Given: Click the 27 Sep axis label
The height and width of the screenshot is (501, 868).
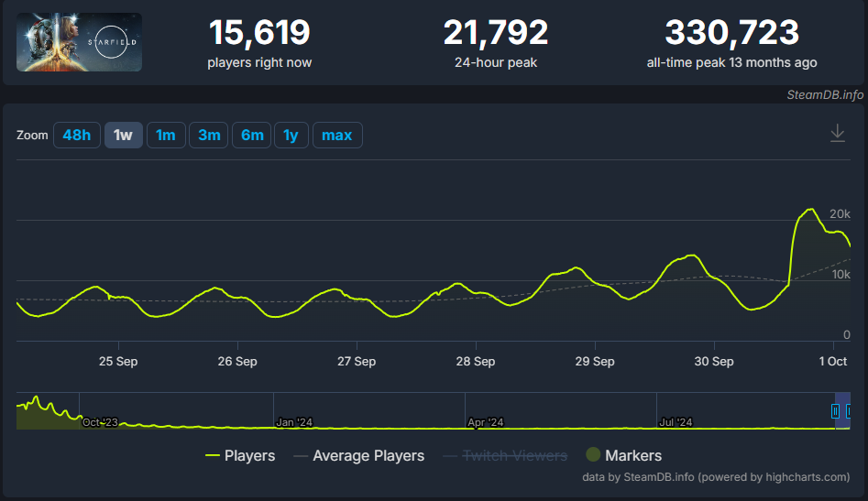Looking at the screenshot, I should (x=357, y=362).
